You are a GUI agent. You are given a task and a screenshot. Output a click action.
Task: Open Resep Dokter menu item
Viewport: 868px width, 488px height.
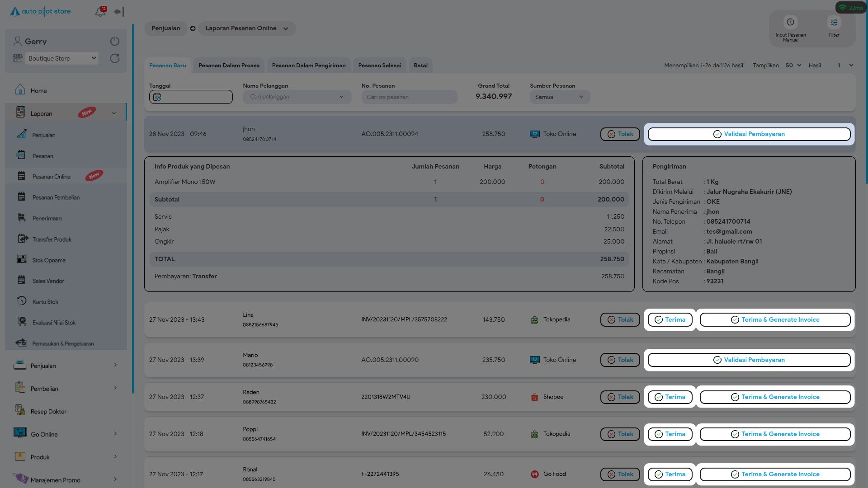pos(48,412)
